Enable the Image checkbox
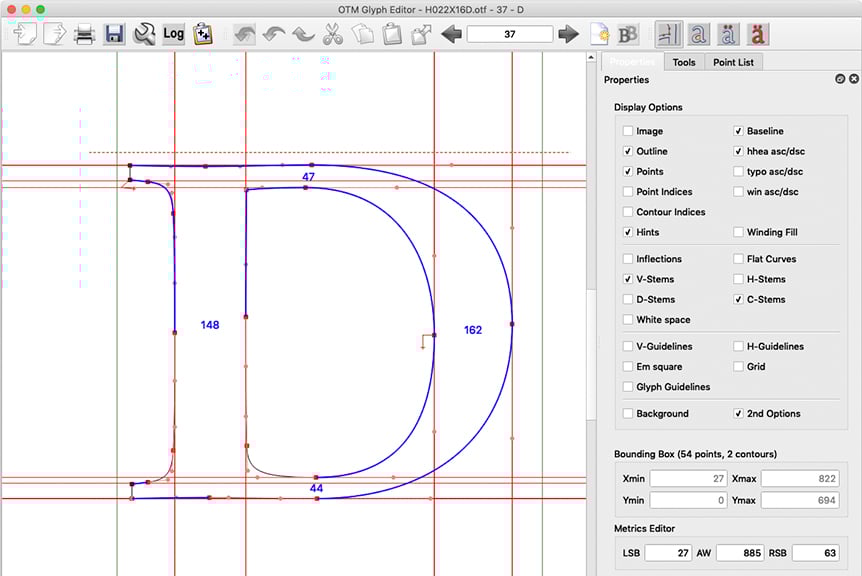Screen dimensions: 862x576 tap(628, 131)
